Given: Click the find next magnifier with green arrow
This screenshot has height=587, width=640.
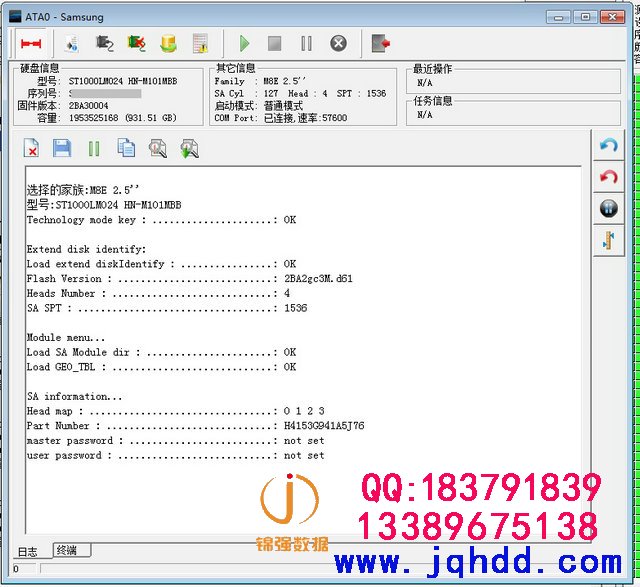Looking at the screenshot, I should tap(189, 149).
